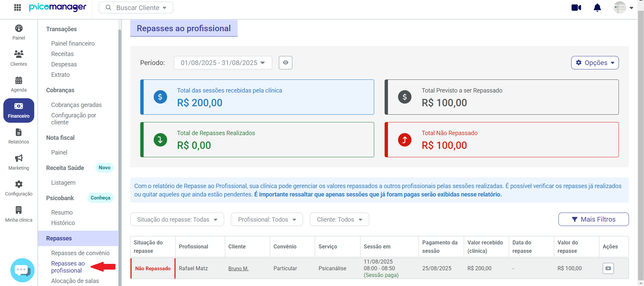
Task: Click the Repasses ao profissional page tab
Action: tap(184, 28)
